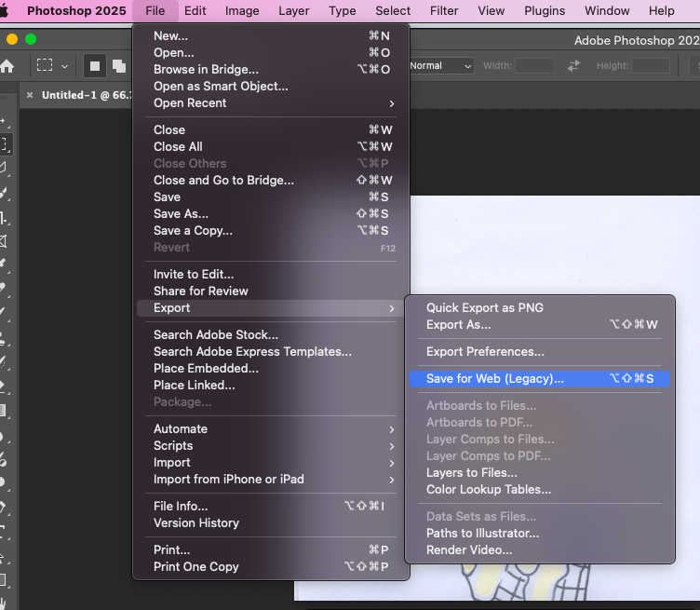Choose Save As... from File menu
Viewport: 700px width, 610px height.
pos(181,214)
